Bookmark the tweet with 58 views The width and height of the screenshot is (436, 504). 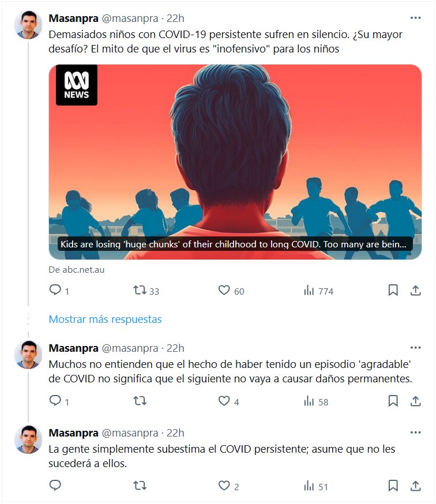tap(393, 401)
